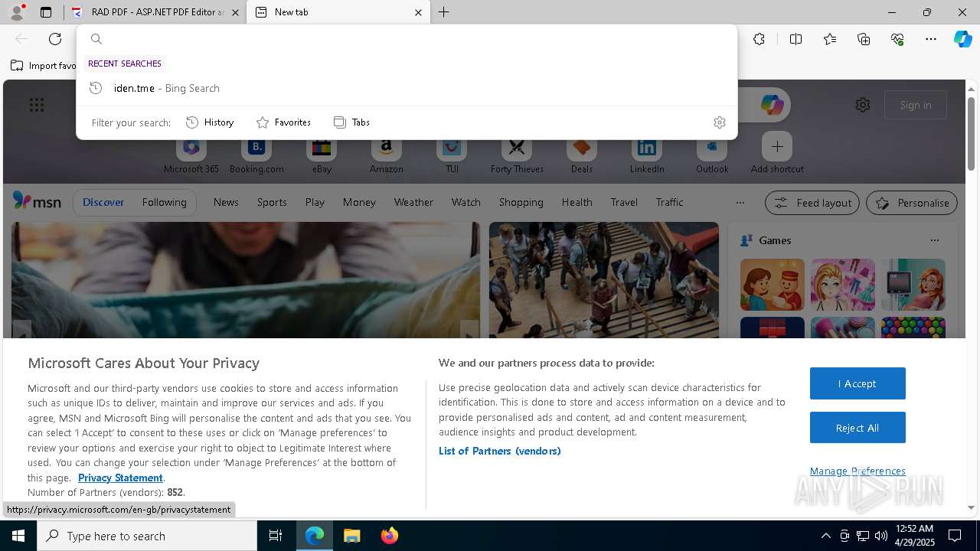
Task: Open Feed layout options
Action: [812, 203]
